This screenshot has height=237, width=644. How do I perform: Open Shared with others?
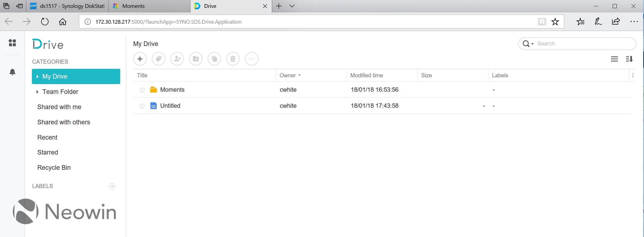point(64,122)
